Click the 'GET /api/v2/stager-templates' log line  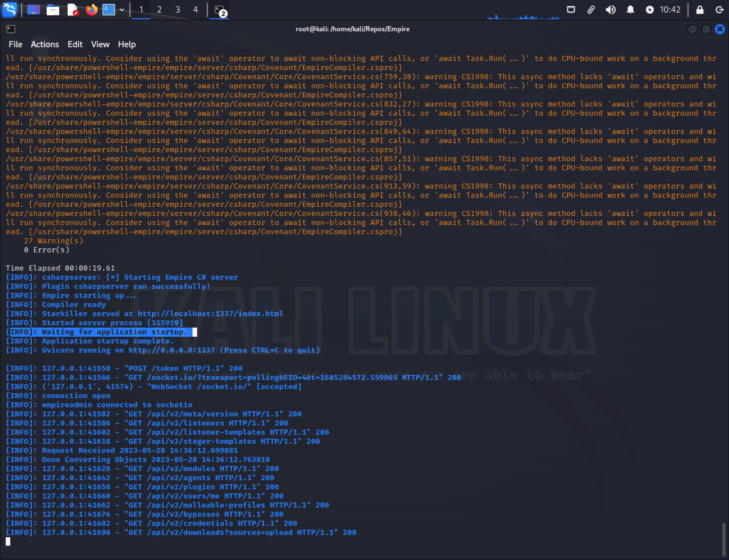tap(163, 442)
